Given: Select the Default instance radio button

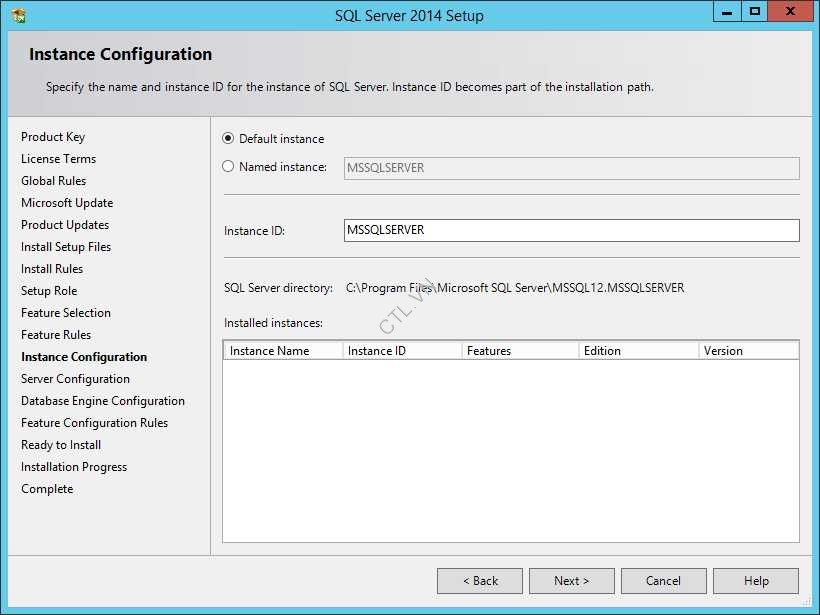Looking at the screenshot, I should tap(228, 138).
